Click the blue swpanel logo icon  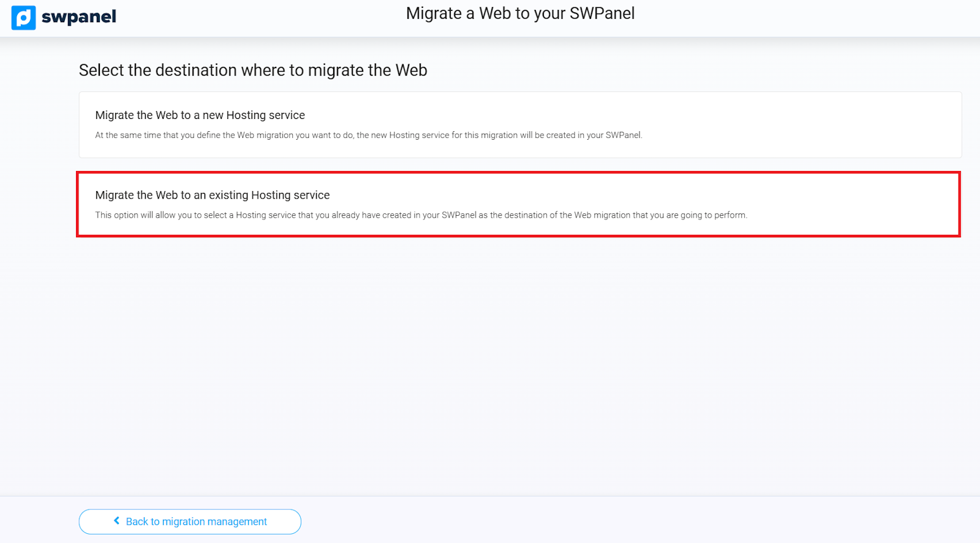pyautogui.click(x=23, y=18)
